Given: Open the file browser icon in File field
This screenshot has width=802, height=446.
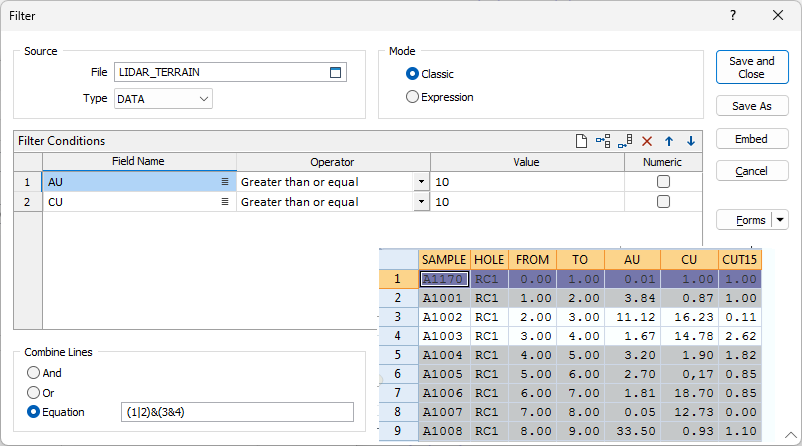Looking at the screenshot, I should (336, 72).
